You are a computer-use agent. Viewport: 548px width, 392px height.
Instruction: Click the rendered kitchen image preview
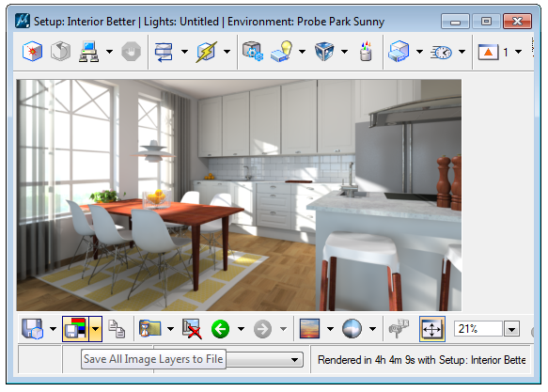pos(239,196)
